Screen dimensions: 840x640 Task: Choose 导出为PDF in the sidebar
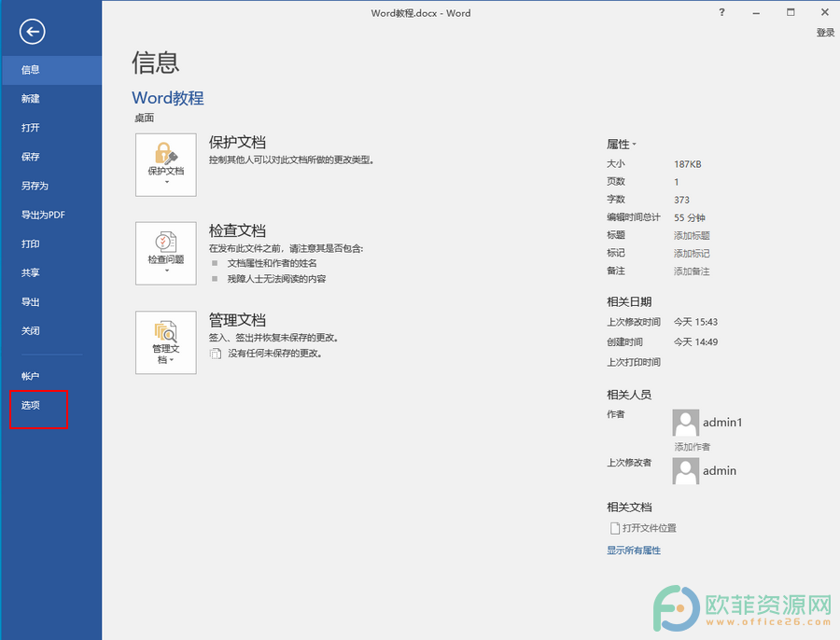tap(51, 215)
